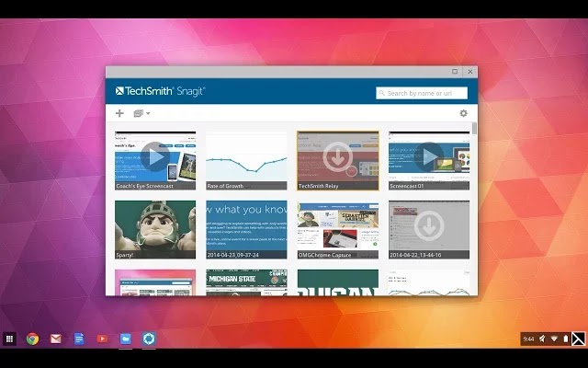Click the Screencast 01 caption
Viewport: 588px width, 368px height.
[x=406, y=186]
